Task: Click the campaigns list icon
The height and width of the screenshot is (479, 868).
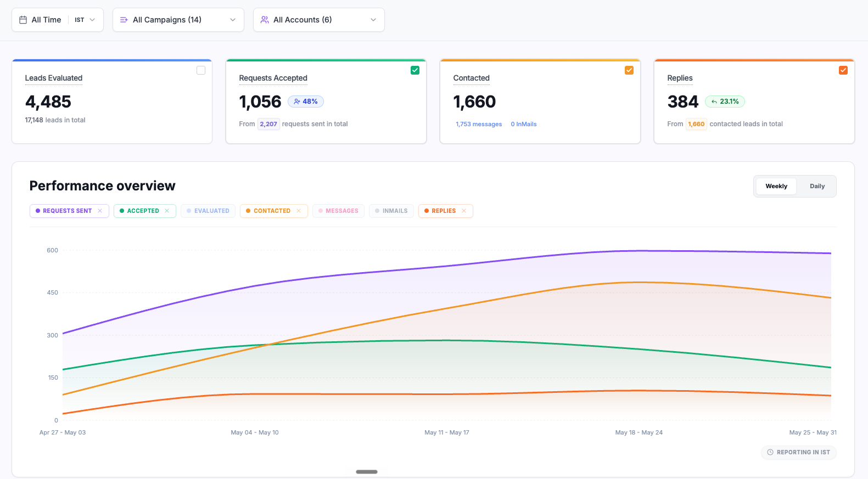Action: click(x=124, y=20)
